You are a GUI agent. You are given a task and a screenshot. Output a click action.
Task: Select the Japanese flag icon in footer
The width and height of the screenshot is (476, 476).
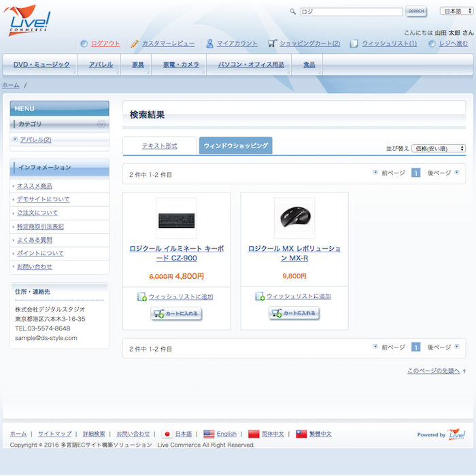coord(167,434)
